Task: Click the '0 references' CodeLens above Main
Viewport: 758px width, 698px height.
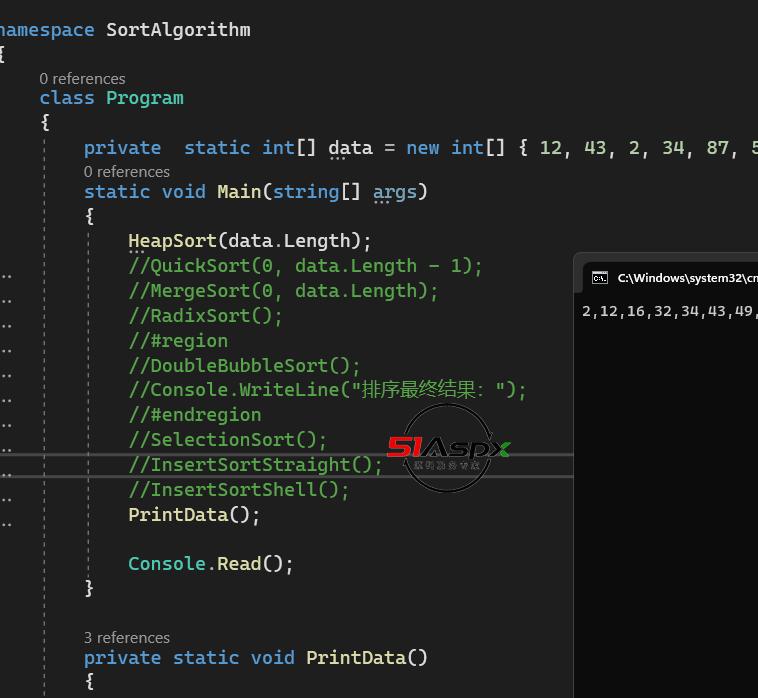Action: point(127,172)
